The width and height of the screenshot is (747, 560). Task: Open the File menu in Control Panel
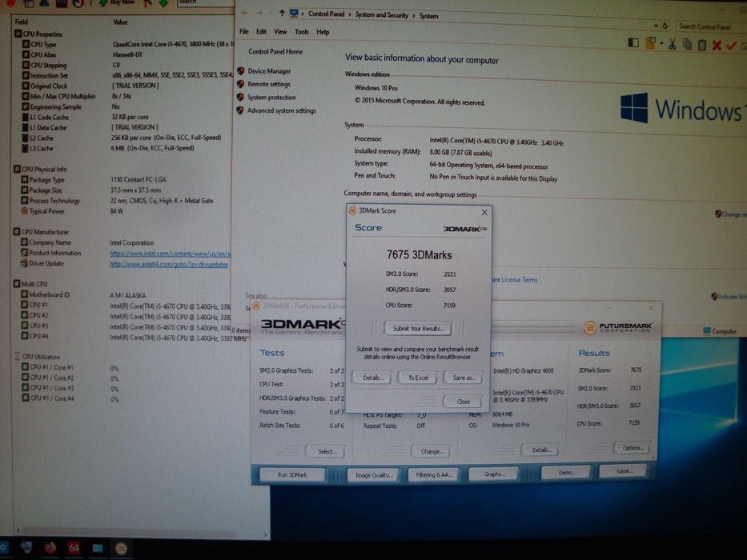coord(244,31)
